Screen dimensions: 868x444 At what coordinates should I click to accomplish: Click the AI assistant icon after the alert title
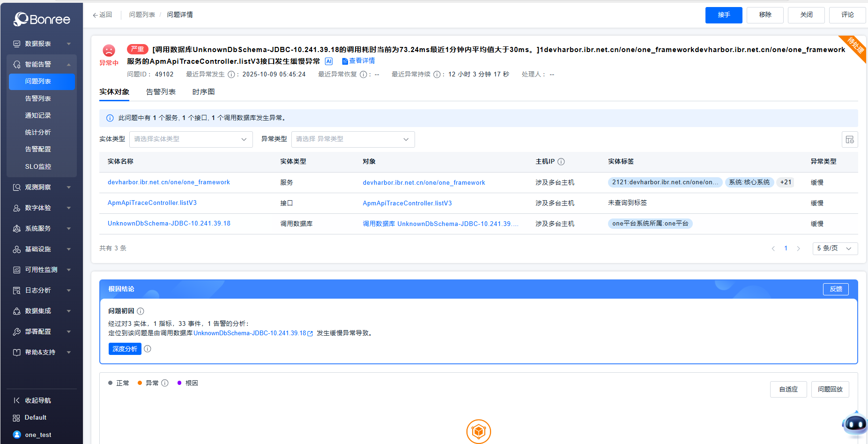tap(328, 61)
